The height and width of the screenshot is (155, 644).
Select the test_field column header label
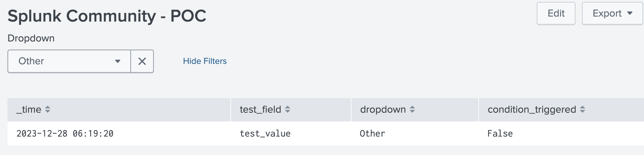pyautogui.click(x=260, y=109)
